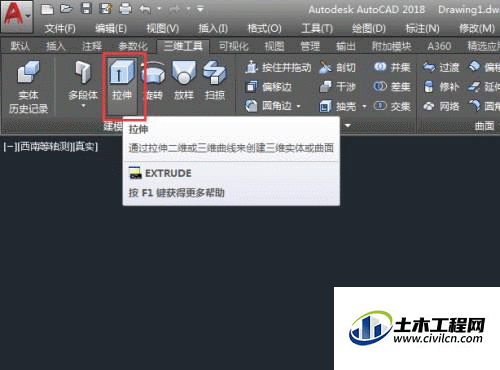Viewport: 500px width, 370px height.
Task: Click the 旋转 revolve tool
Action: 153,80
